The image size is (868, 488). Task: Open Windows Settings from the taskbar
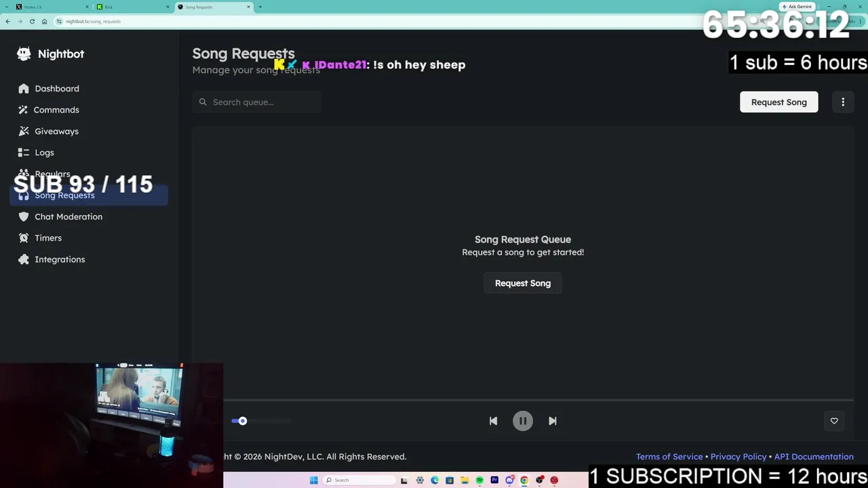click(420, 481)
